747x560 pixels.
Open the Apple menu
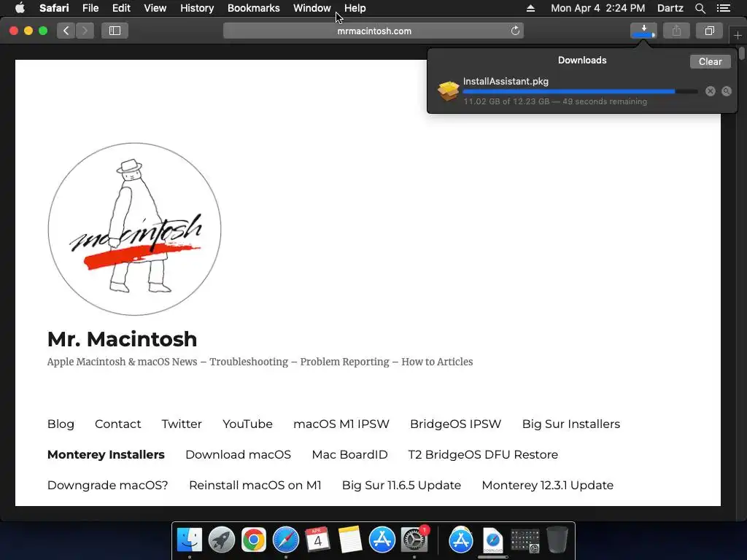[x=20, y=8]
